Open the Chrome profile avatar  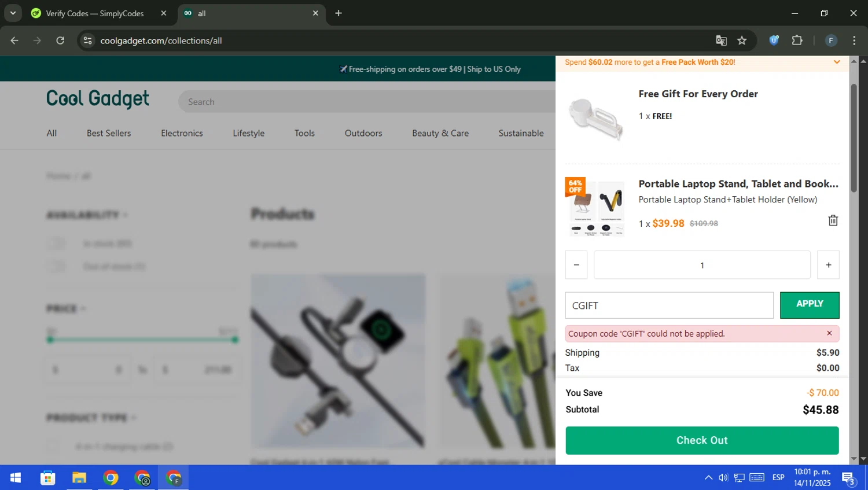pyautogui.click(x=831, y=40)
